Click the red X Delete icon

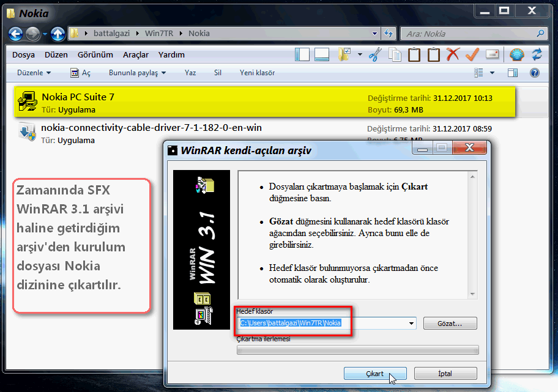453,55
